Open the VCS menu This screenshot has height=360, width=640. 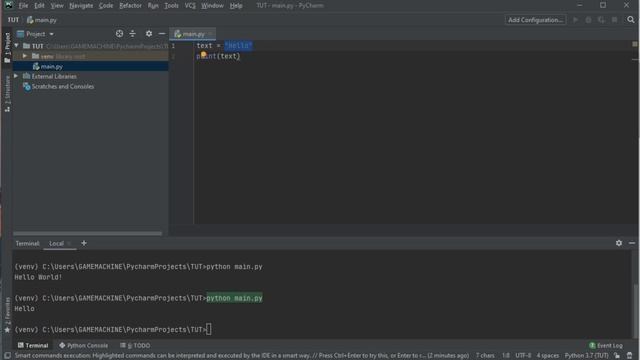(190, 6)
